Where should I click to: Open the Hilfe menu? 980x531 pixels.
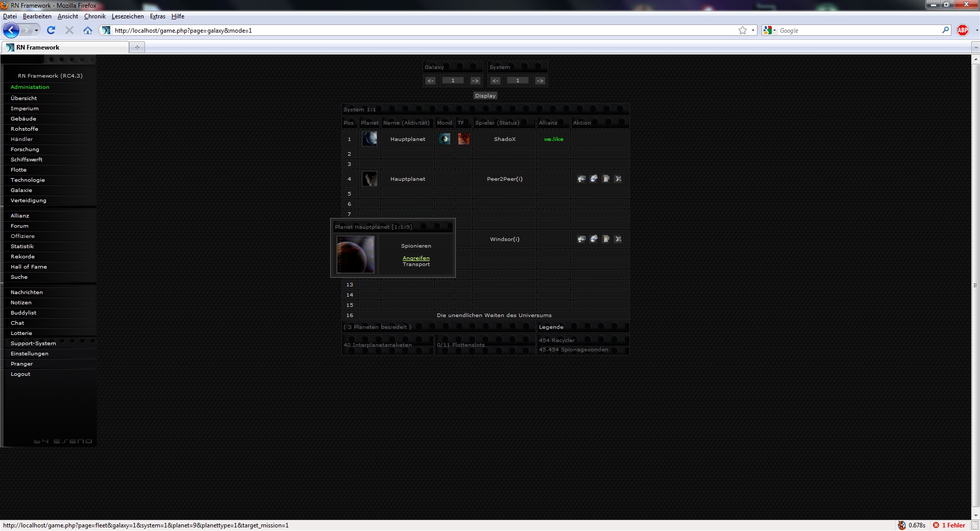178,16
